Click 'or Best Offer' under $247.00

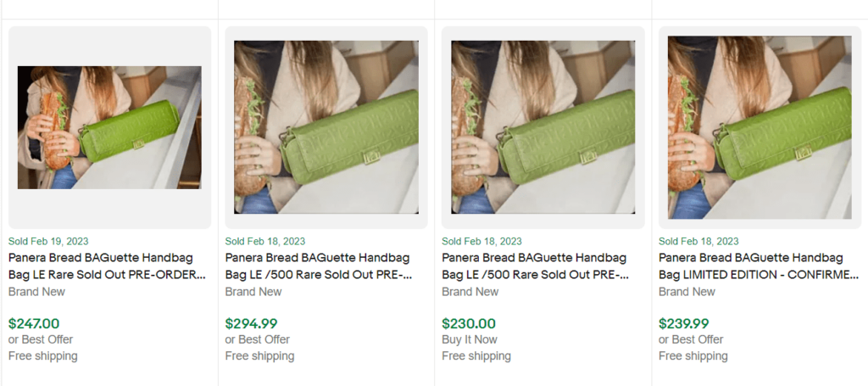tap(41, 339)
